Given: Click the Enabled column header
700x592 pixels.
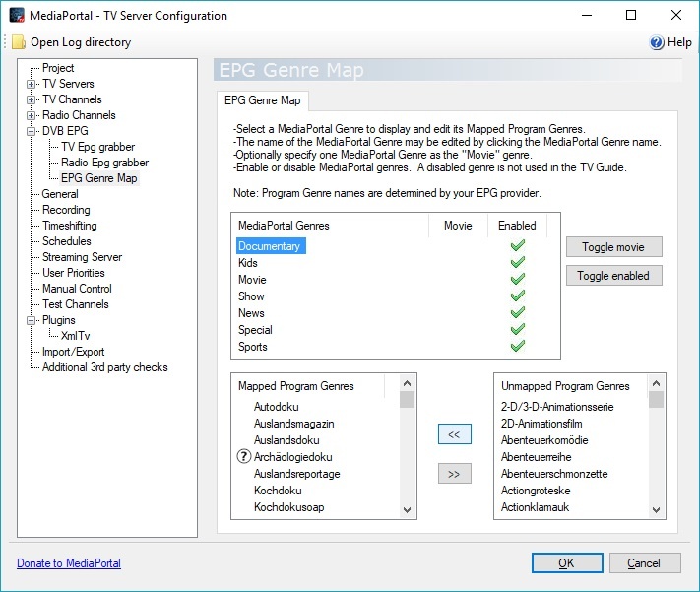Looking at the screenshot, I should pos(517,226).
